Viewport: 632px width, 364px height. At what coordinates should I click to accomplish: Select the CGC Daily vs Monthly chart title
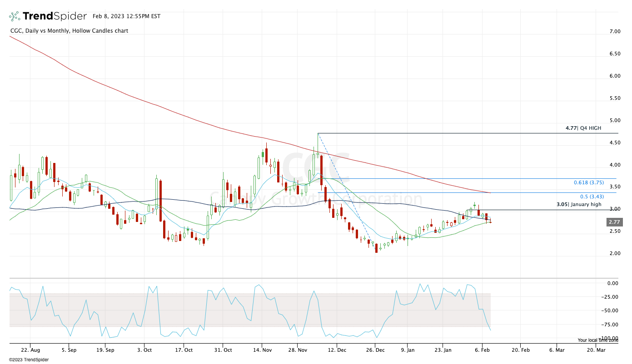click(69, 31)
